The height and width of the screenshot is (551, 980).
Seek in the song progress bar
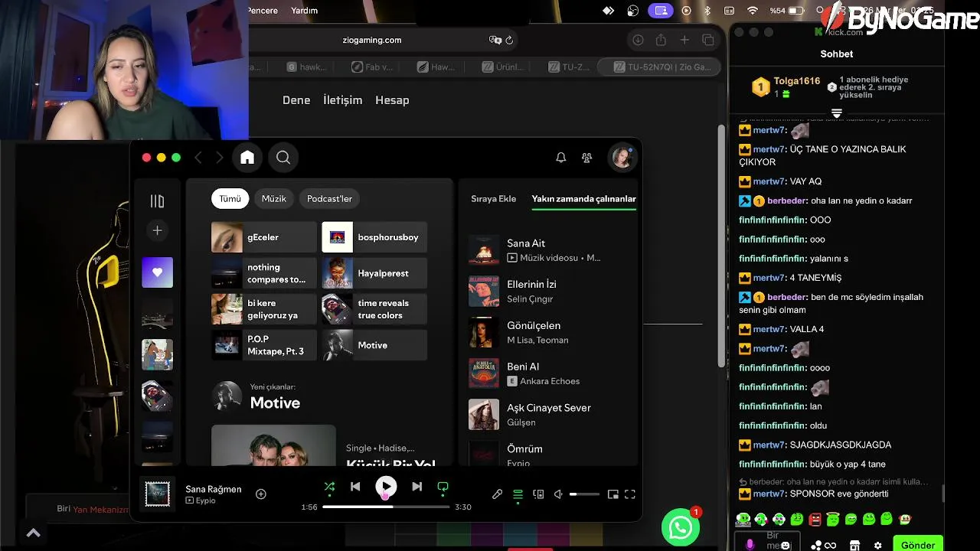[x=386, y=507]
